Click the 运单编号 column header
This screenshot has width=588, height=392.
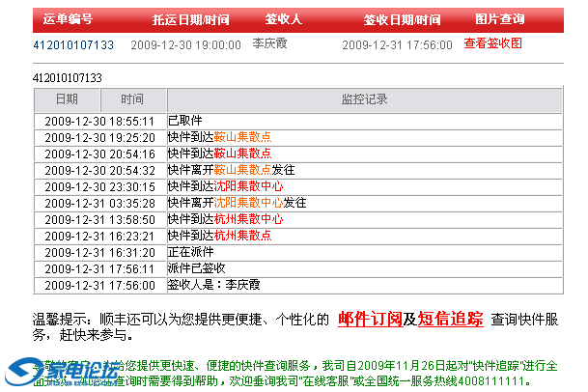coord(68,19)
